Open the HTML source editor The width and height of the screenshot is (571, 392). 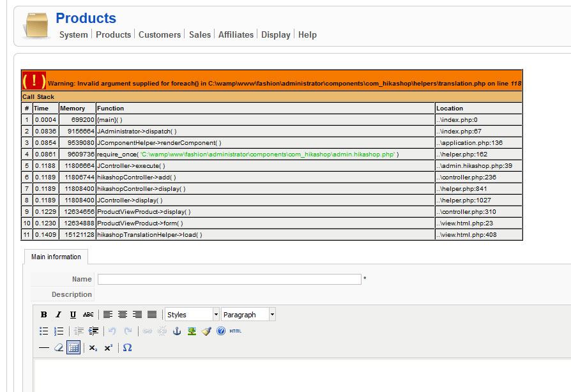pos(235,331)
